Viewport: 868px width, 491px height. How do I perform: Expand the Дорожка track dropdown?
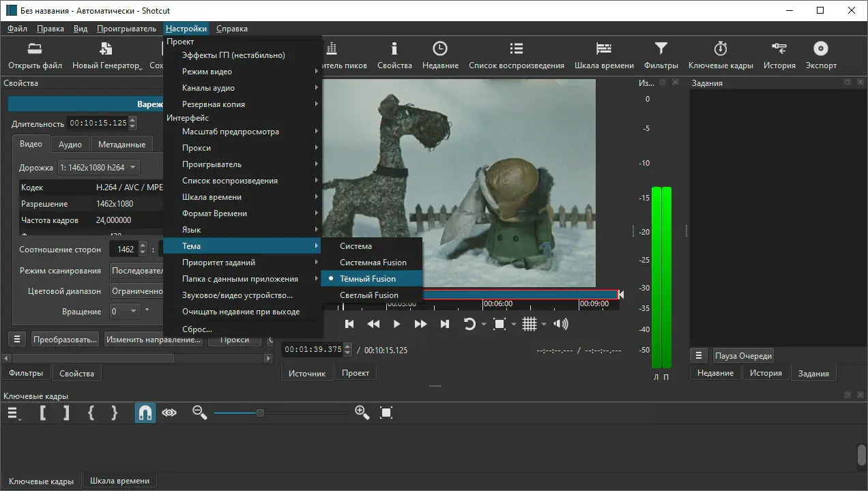click(99, 167)
